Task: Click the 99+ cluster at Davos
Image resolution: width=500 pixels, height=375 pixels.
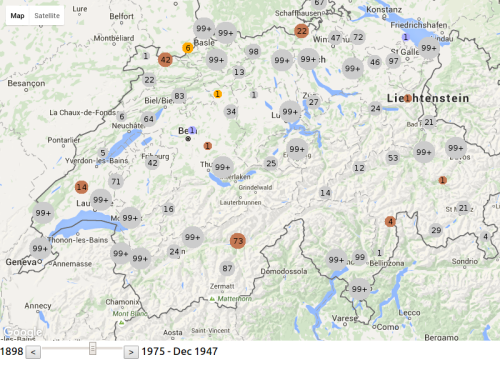Action: click(455, 148)
